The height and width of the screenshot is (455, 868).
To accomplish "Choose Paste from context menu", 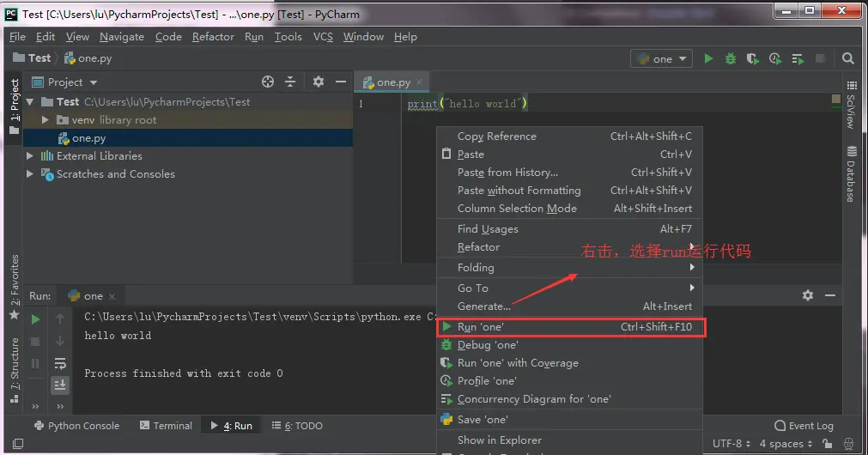I will click(569, 155).
